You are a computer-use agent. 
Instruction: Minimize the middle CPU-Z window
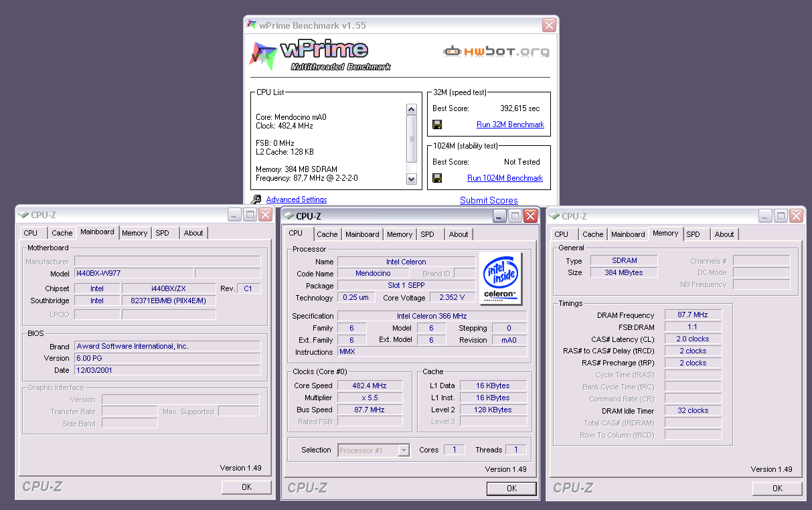pos(500,216)
